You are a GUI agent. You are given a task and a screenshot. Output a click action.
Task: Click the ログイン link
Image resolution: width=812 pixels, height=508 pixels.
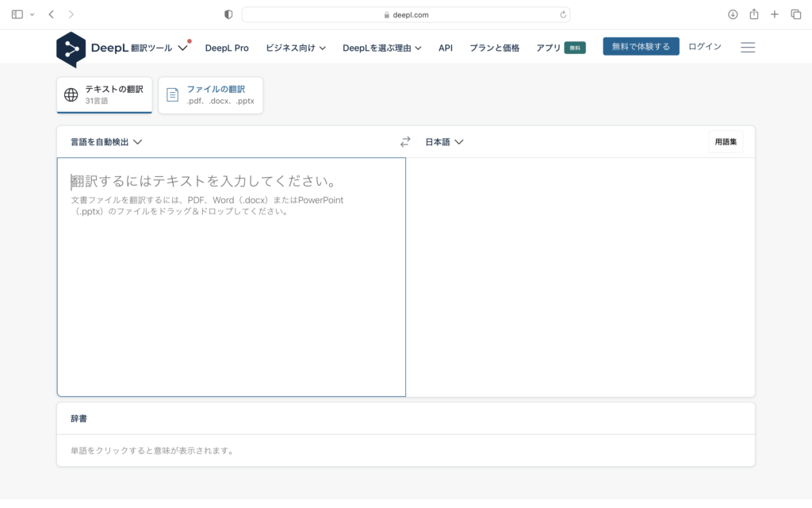point(703,46)
